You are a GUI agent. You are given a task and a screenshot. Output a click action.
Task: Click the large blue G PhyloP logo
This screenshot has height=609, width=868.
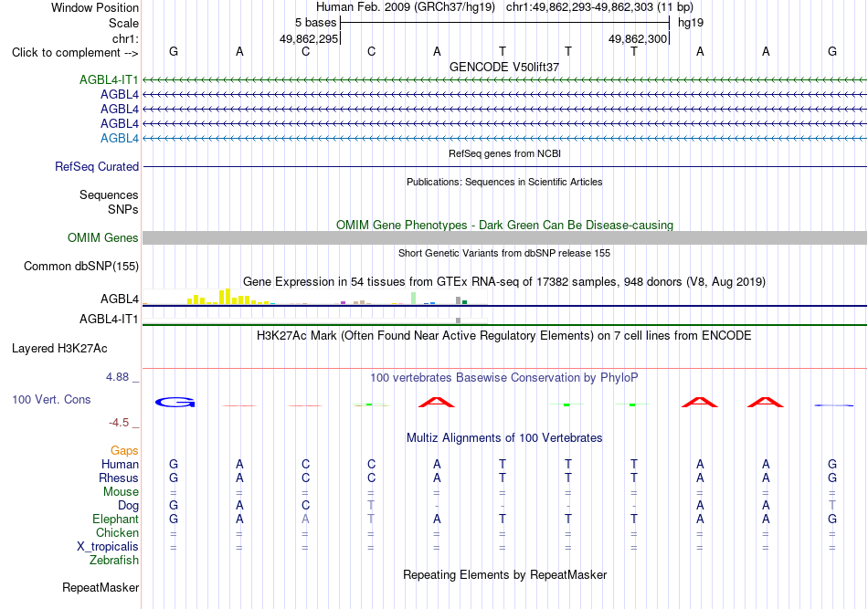tap(175, 403)
